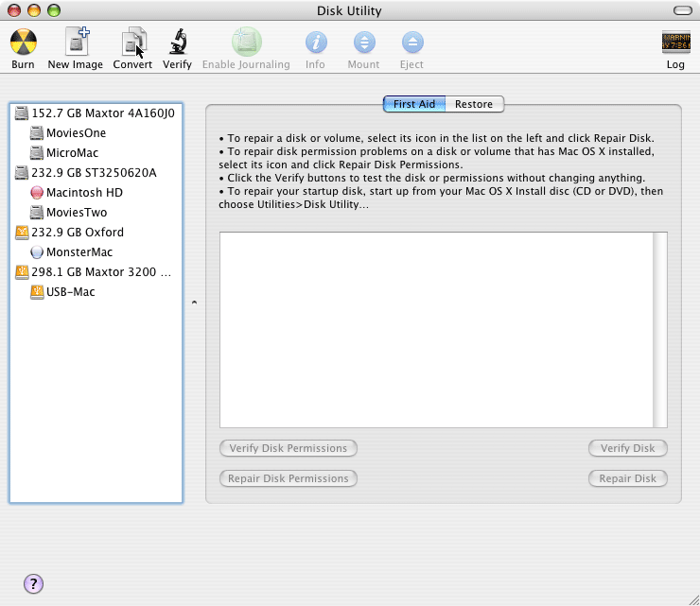The image size is (700, 606).
Task: Select the Macintosh HD volume name
Action: 84,193
